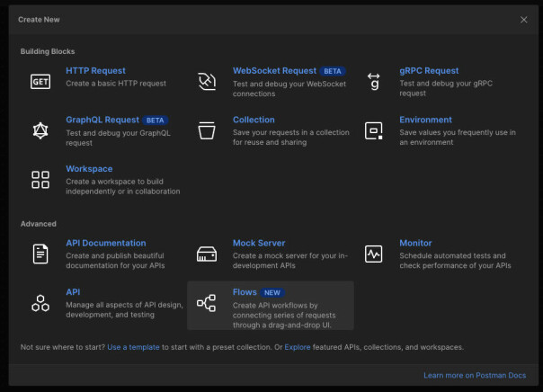
Task: Click "Schedule automated tests" description
Action: [455, 261]
